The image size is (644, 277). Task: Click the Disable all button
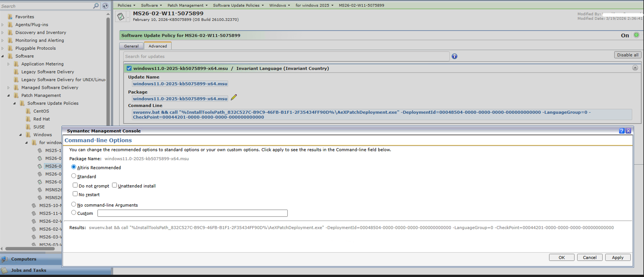(627, 55)
